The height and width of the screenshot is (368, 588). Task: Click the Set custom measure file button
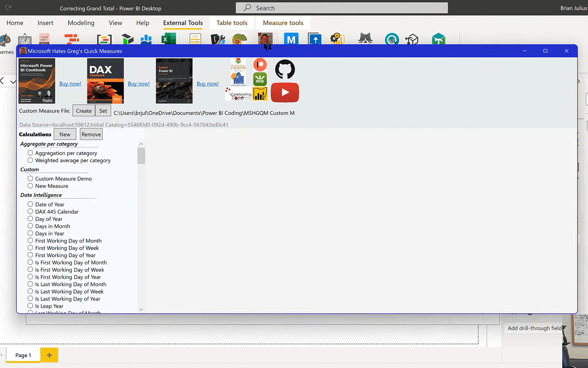coord(103,111)
